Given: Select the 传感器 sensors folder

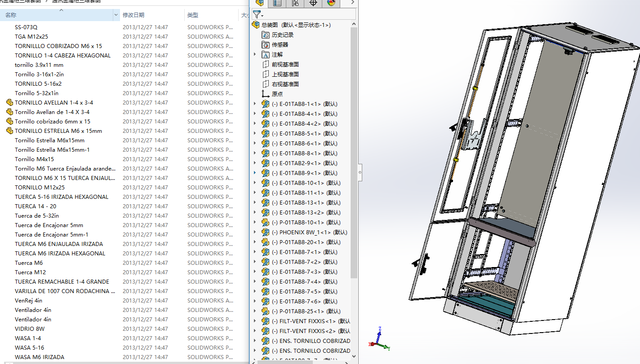Looking at the screenshot, I should click(280, 45).
